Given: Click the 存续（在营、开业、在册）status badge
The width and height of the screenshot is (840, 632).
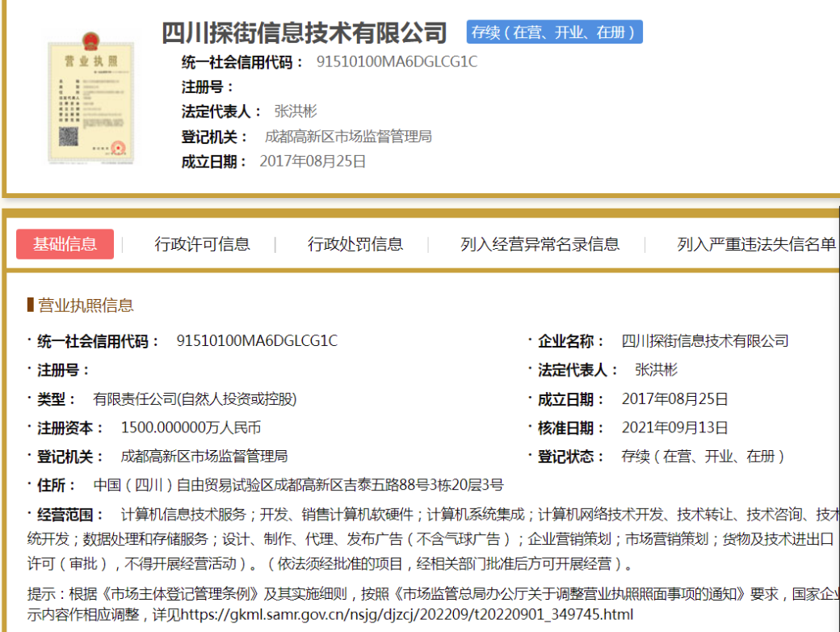Looking at the screenshot, I should (x=554, y=32).
